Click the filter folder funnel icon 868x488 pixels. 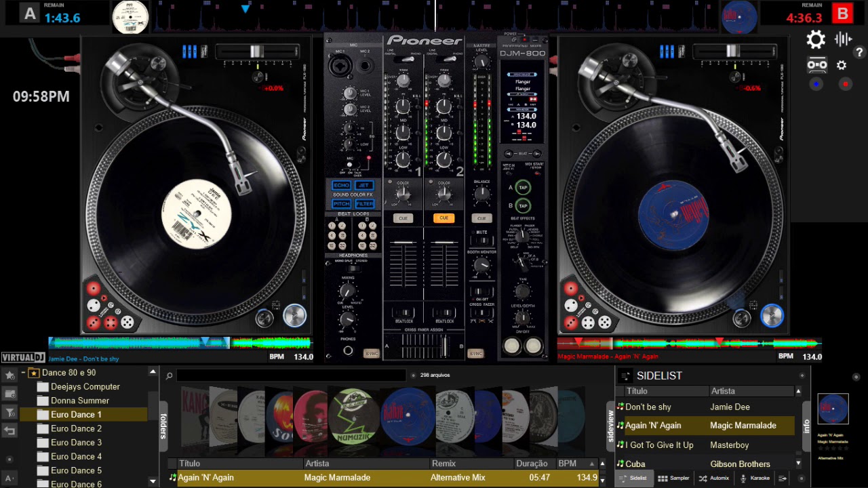click(9, 412)
